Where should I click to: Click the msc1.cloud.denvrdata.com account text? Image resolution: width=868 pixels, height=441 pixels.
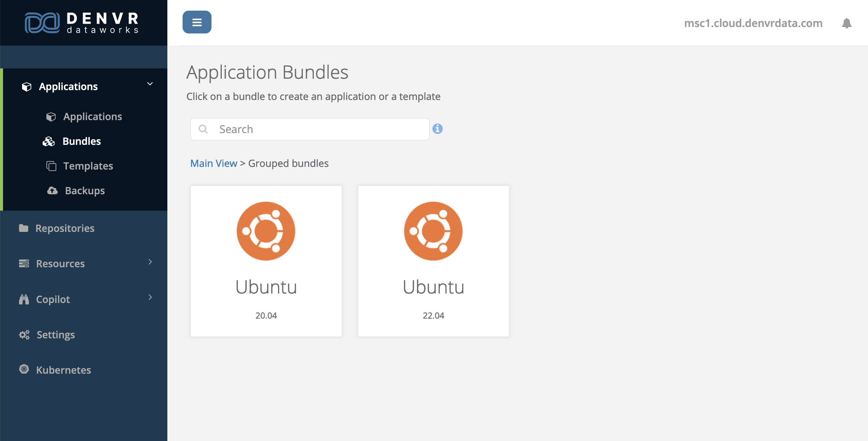point(753,23)
